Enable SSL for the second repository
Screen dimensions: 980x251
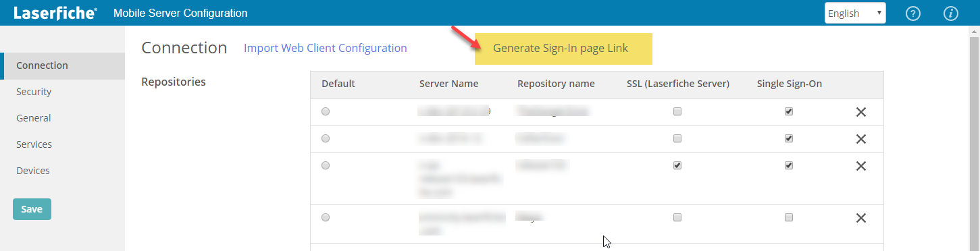[x=677, y=138]
